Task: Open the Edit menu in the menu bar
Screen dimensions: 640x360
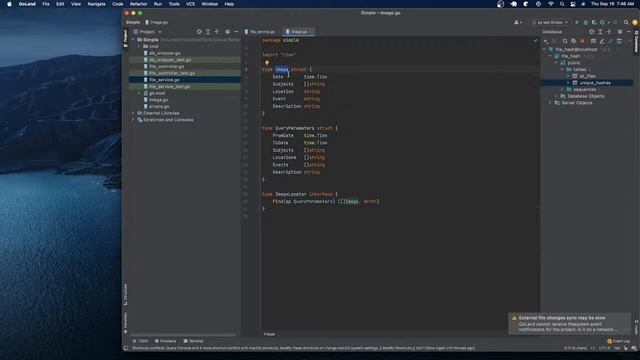Action: (x=60, y=4)
